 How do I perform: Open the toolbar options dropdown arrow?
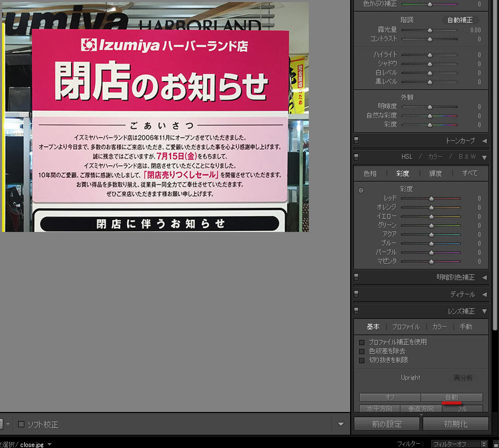click(x=341, y=424)
